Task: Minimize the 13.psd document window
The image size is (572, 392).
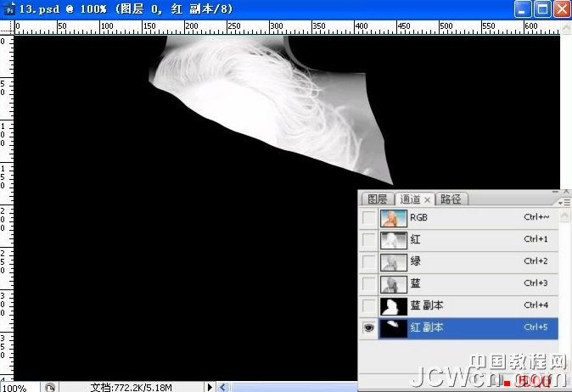Action: click(x=522, y=9)
